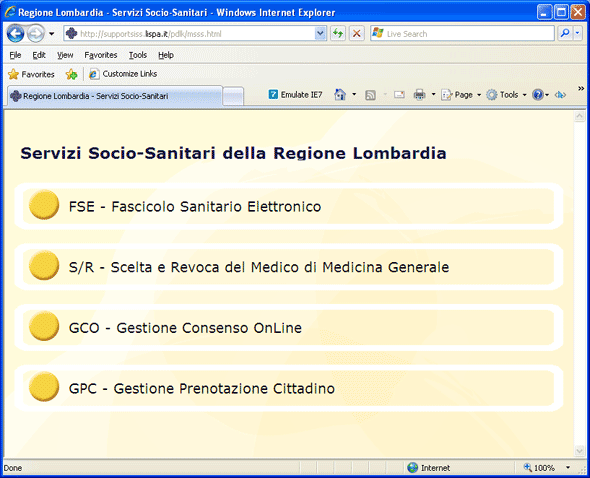Open the Page command menu
Image resolution: width=590 pixels, height=478 pixels.
point(461,94)
